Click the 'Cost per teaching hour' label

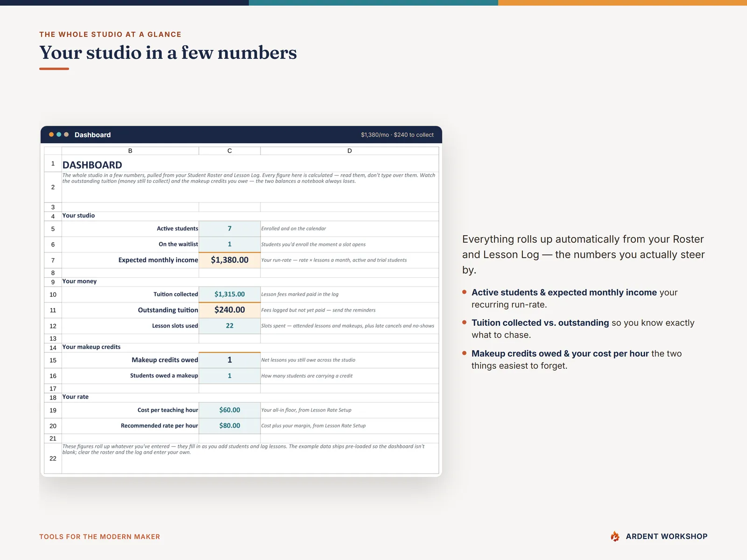click(168, 410)
